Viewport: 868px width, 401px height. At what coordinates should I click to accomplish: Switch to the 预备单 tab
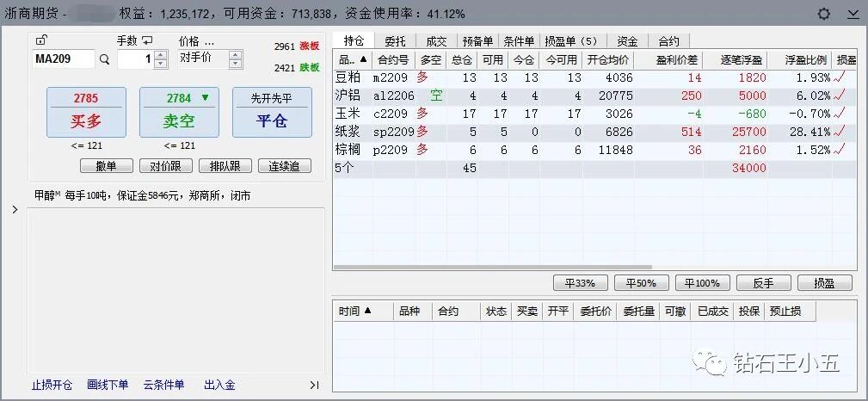tap(477, 41)
